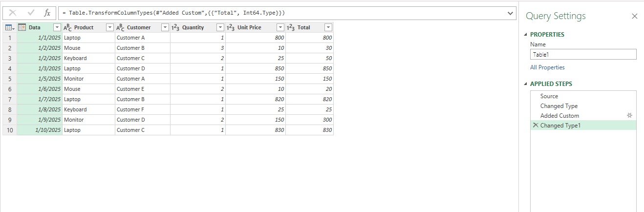Click the Unit Price cell showing 830
This screenshot has width=644, height=212.
tap(255, 130)
